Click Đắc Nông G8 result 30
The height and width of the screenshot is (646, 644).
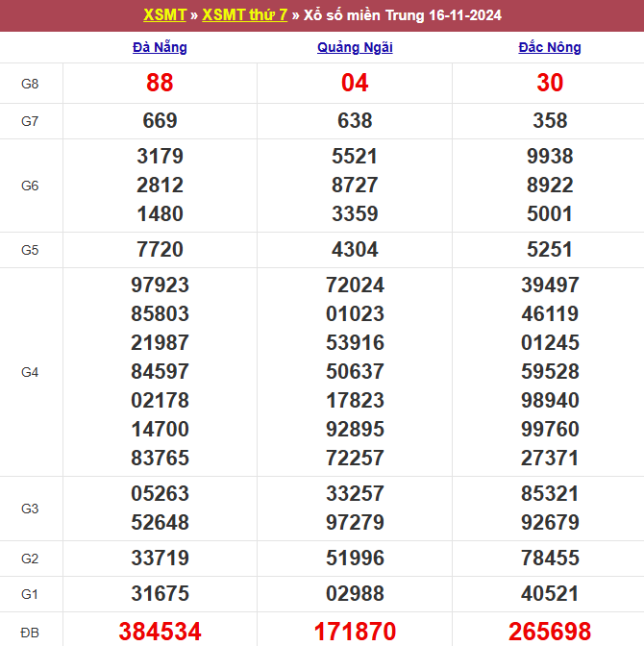tap(550, 83)
